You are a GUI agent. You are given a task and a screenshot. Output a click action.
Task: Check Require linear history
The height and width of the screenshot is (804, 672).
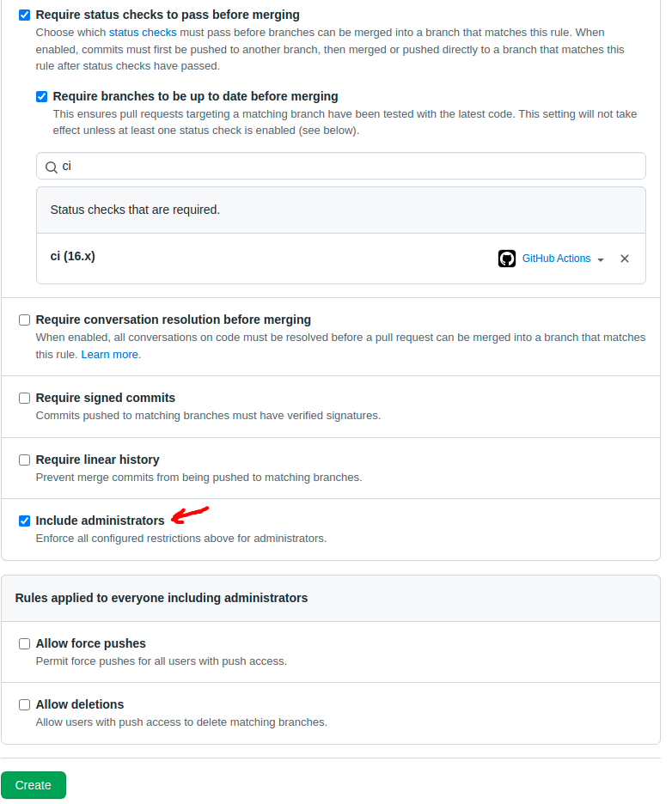click(25, 460)
